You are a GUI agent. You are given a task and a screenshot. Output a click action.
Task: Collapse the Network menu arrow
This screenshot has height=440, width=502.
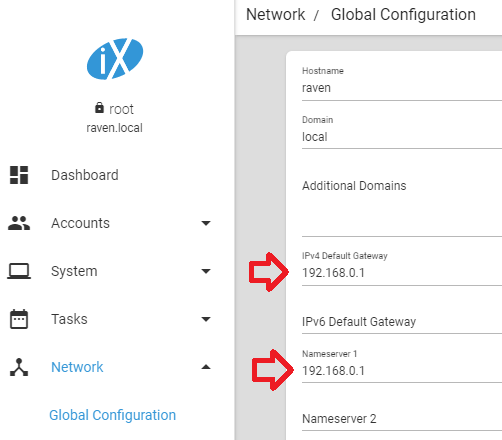coord(206,367)
